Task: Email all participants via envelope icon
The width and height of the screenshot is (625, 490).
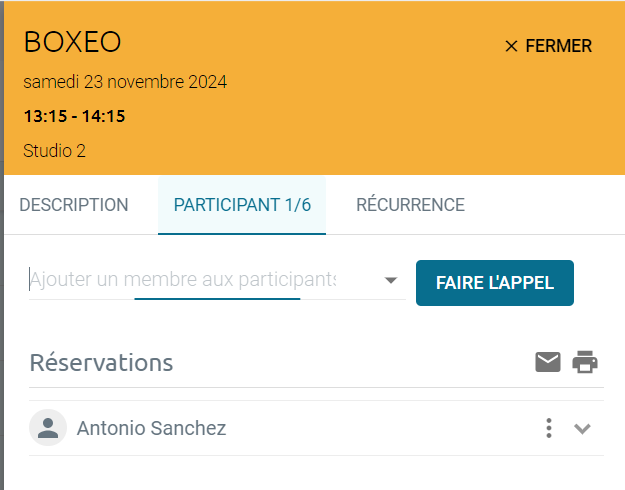Action: click(x=548, y=362)
